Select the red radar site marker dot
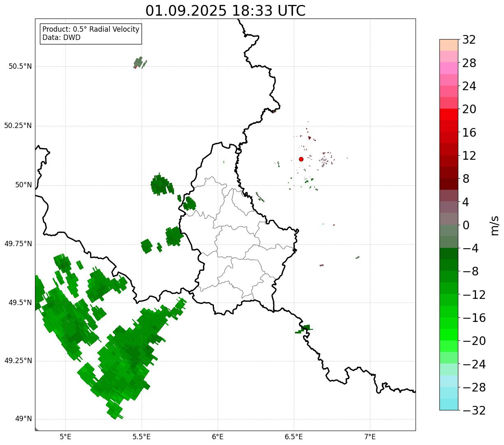Image resolution: width=504 pixels, height=445 pixels. click(301, 159)
